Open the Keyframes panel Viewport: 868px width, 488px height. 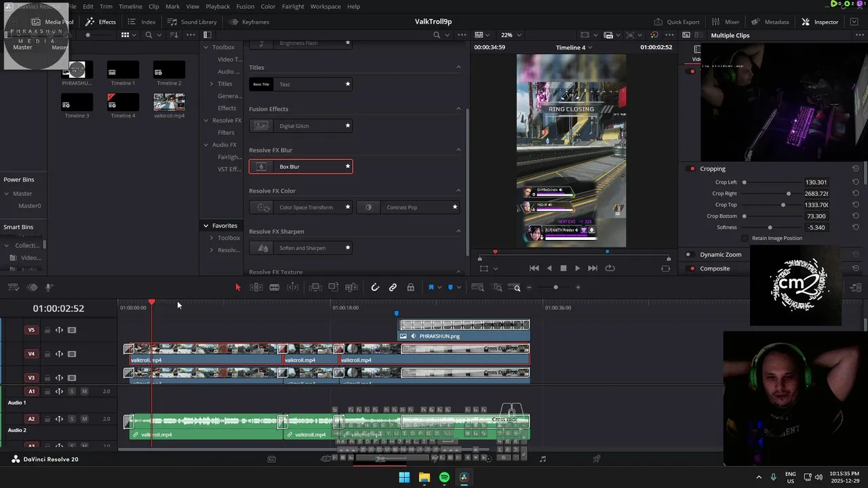(x=249, y=22)
